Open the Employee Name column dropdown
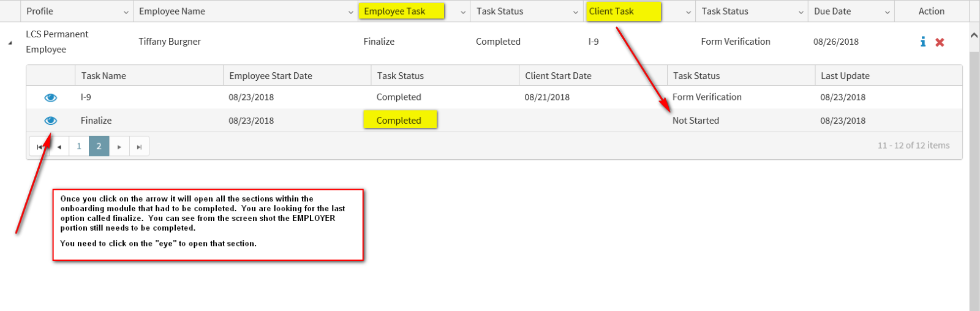 pyautogui.click(x=351, y=12)
